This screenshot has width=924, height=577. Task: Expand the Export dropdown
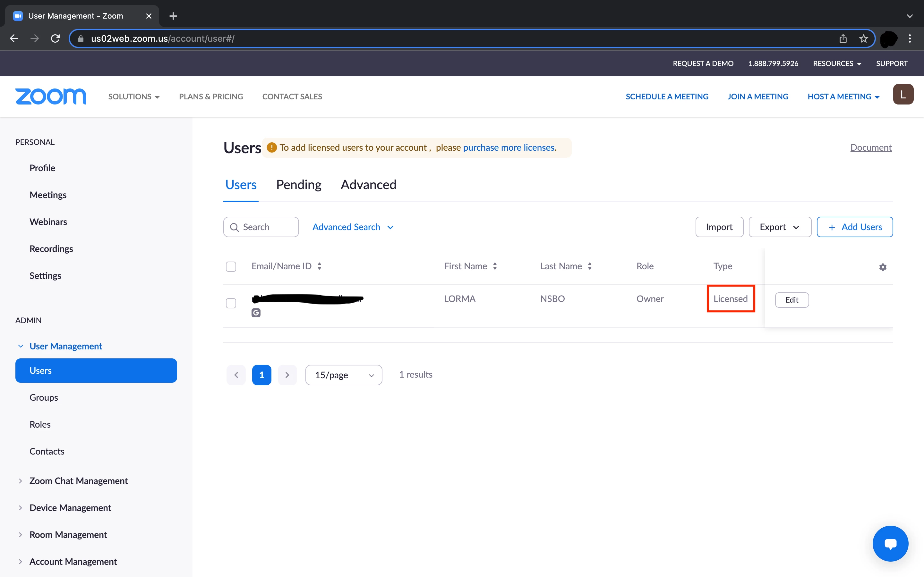(780, 227)
